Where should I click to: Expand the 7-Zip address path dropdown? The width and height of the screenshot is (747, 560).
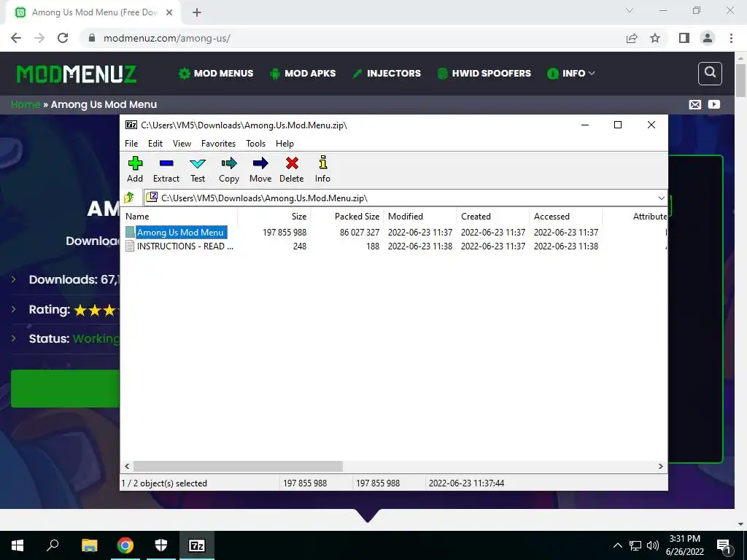point(661,198)
